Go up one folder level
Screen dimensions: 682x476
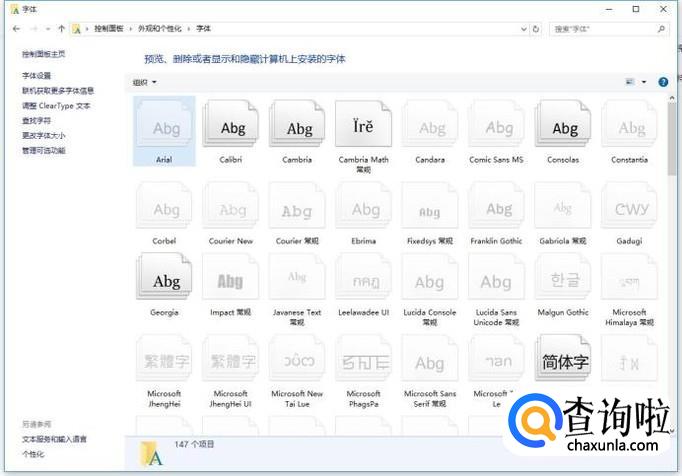61,29
